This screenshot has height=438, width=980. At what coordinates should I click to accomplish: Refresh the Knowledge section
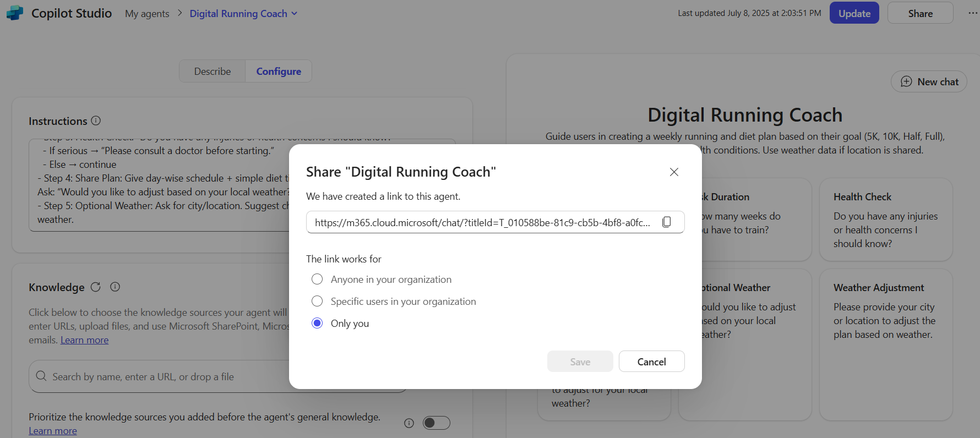(x=96, y=287)
